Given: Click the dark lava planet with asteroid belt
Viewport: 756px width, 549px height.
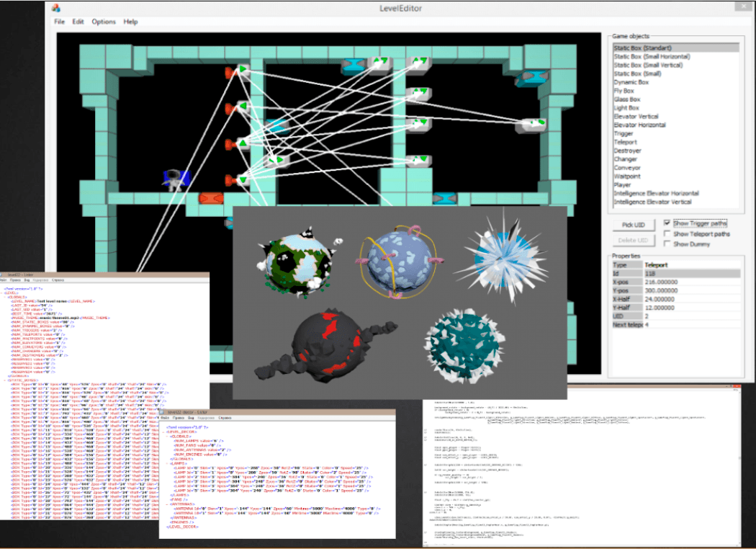Looking at the screenshot, I should (x=326, y=344).
